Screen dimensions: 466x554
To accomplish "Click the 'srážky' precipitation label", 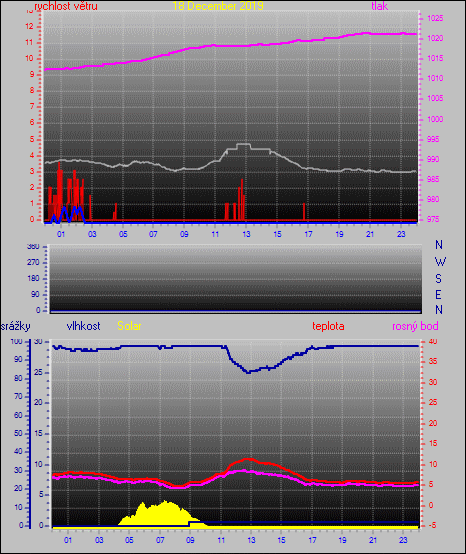I will point(15,326).
